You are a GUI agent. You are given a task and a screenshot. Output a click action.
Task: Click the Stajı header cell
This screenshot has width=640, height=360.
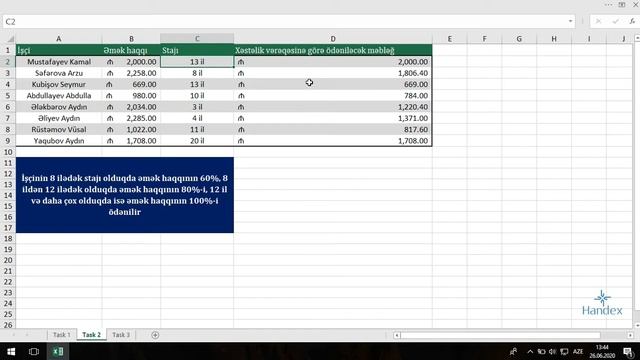pos(197,51)
